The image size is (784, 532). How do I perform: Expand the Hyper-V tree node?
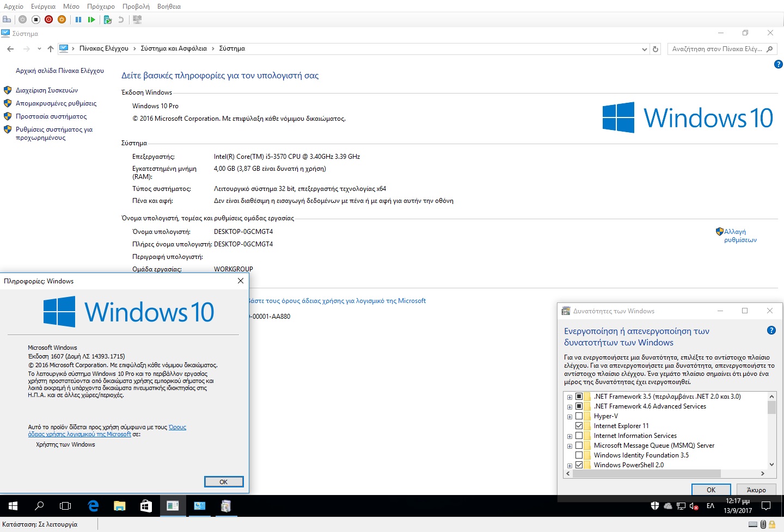coord(569,417)
